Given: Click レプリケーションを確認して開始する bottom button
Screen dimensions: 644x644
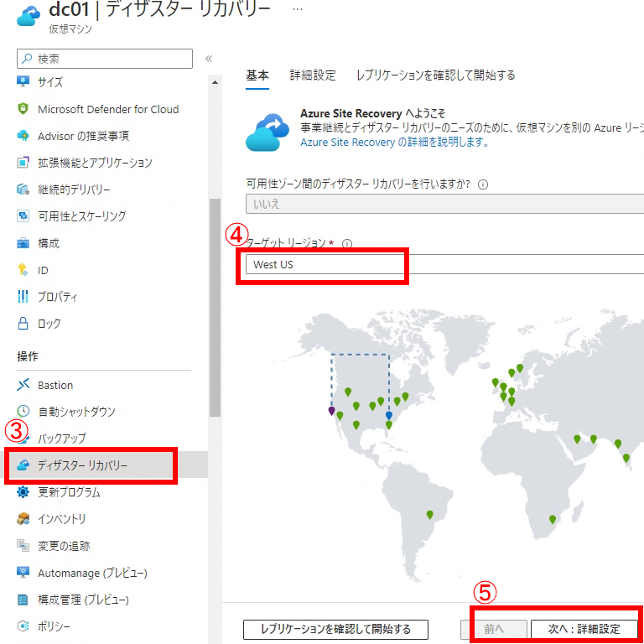Looking at the screenshot, I should (x=335, y=629).
